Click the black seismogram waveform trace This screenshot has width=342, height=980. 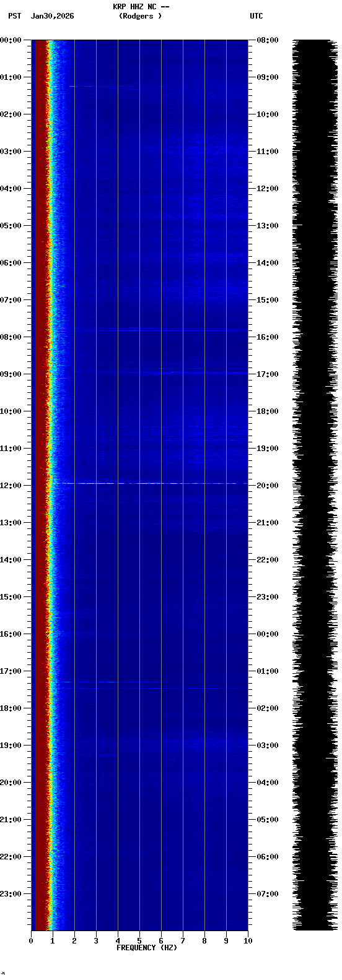click(315, 485)
